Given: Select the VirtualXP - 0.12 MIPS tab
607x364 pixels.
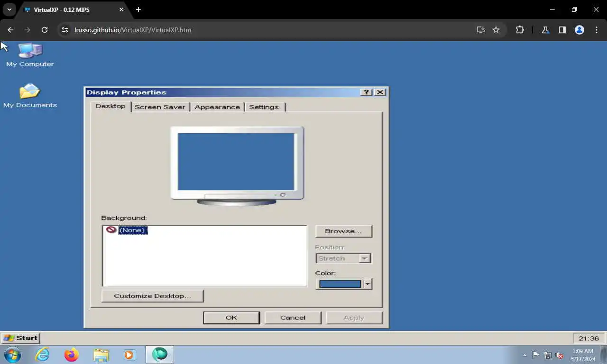Looking at the screenshot, I should [74, 9].
